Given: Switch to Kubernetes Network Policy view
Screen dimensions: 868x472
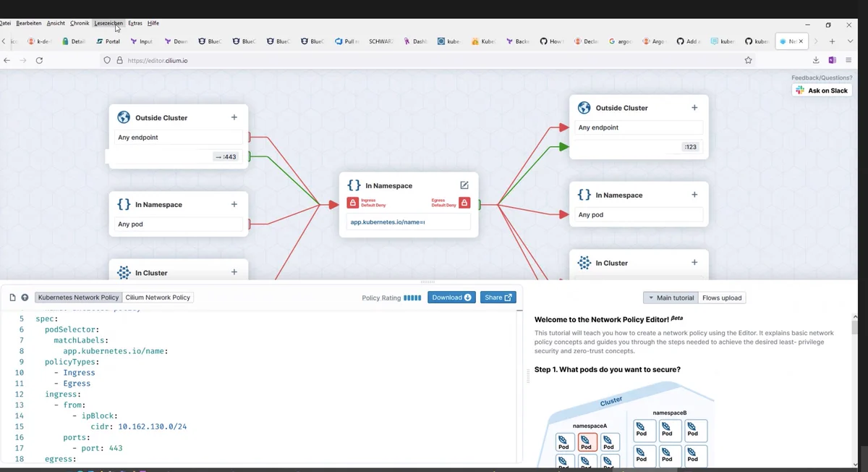Looking at the screenshot, I should (78, 298).
